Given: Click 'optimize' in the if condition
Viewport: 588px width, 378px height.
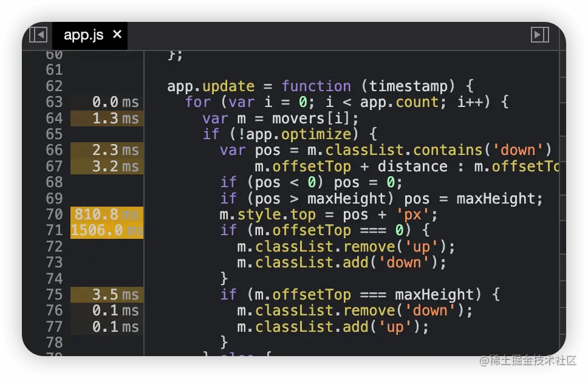Looking at the screenshot, I should (316, 135).
